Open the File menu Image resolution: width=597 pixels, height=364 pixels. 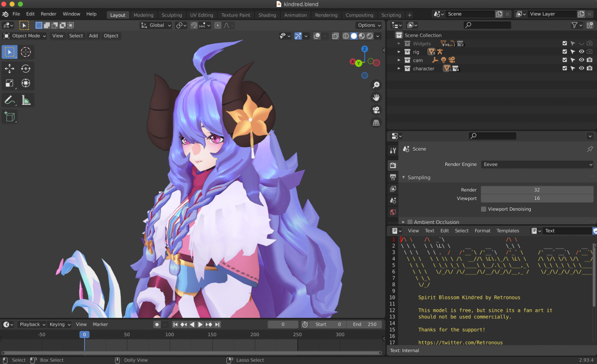coord(16,14)
